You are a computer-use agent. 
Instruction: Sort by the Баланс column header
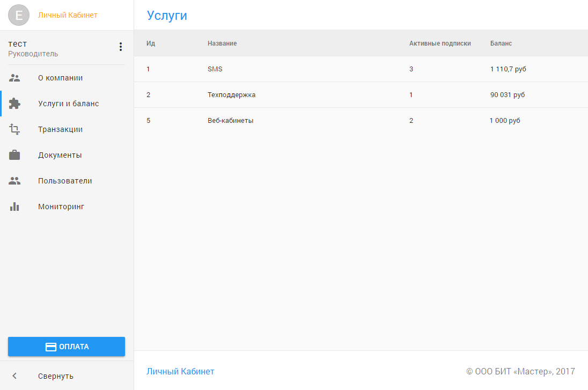coord(501,43)
